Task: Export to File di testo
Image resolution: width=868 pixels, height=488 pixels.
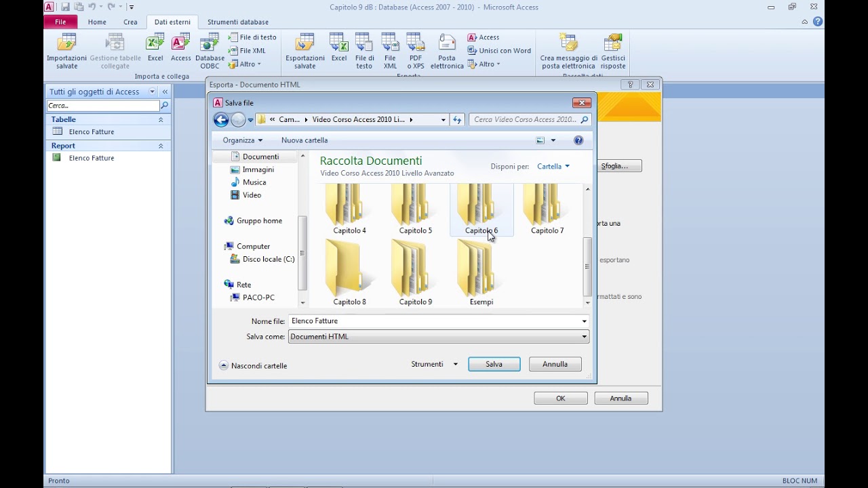Action: [364, 51]
